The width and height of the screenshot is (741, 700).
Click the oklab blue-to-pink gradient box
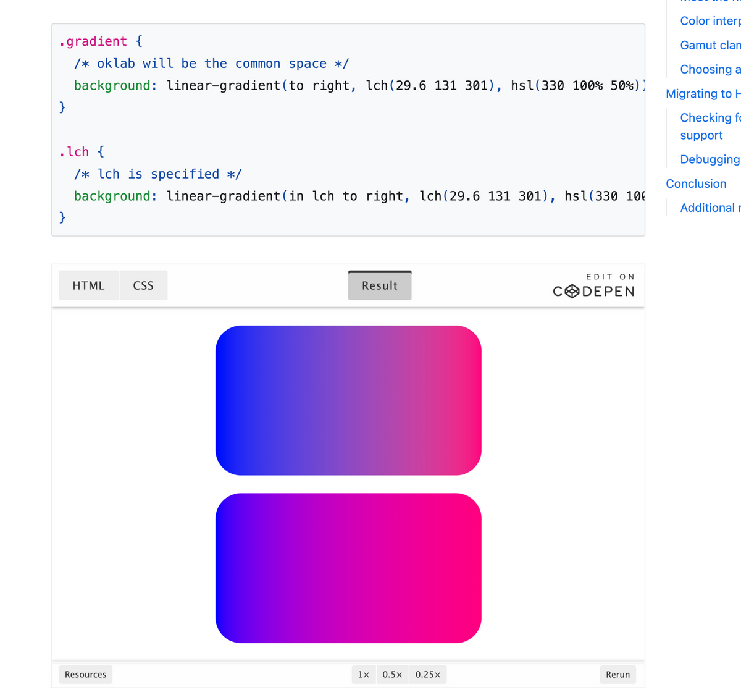[348, 400]
